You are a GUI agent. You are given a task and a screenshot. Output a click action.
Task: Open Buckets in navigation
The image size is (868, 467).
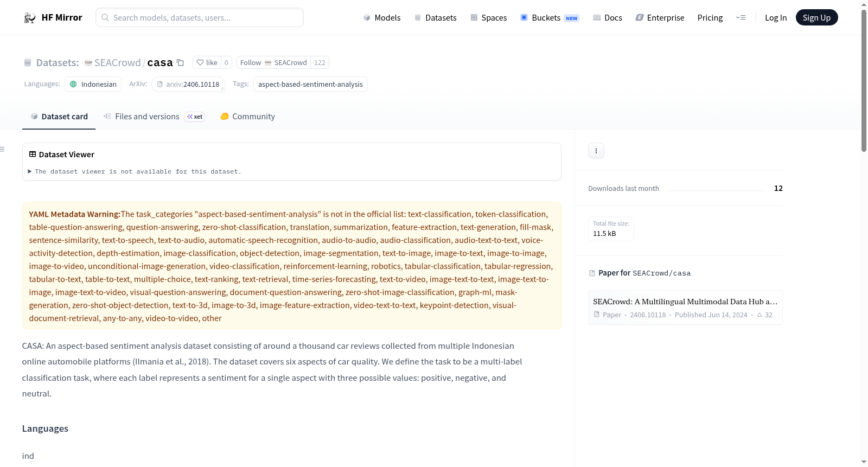(550, 18)
